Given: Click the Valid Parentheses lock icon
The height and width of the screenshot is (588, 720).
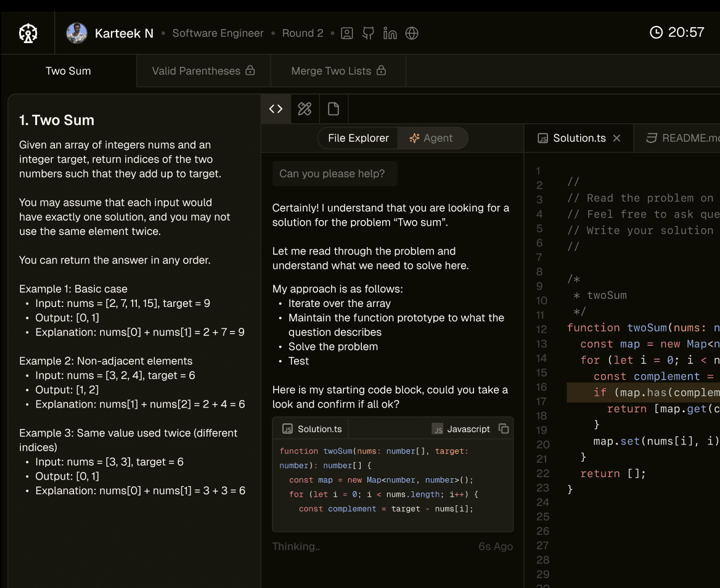Looking at the screenshot, I should 250,70.
